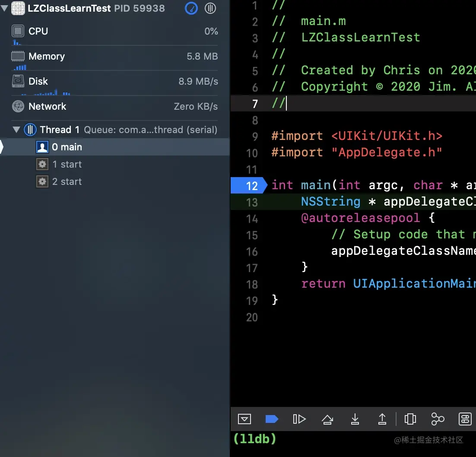The width and height of the screenshot is (476, 457).
Task: Click the Step Out button
Action: tap(382, 419)
